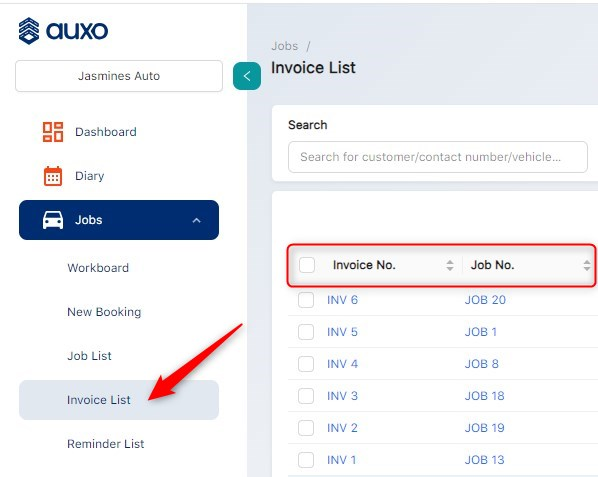Image resolution: width=598 pixels, height=477 pixels.
Task: Toggle the select-all invoices checkbox
Action: point(307,265)
